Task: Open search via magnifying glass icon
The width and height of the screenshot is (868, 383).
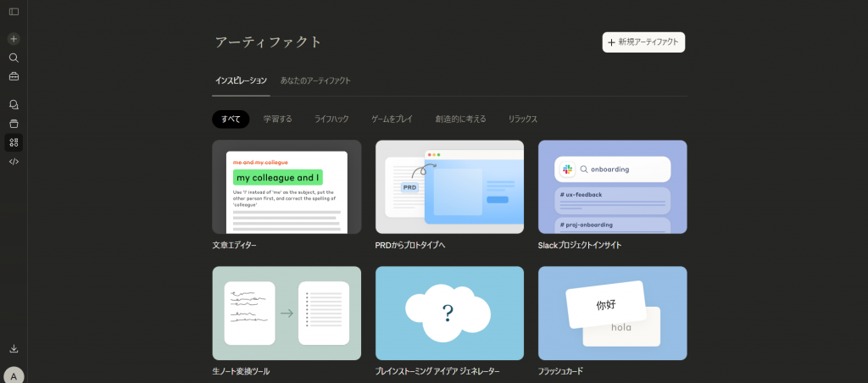Action: click(14, 58)
